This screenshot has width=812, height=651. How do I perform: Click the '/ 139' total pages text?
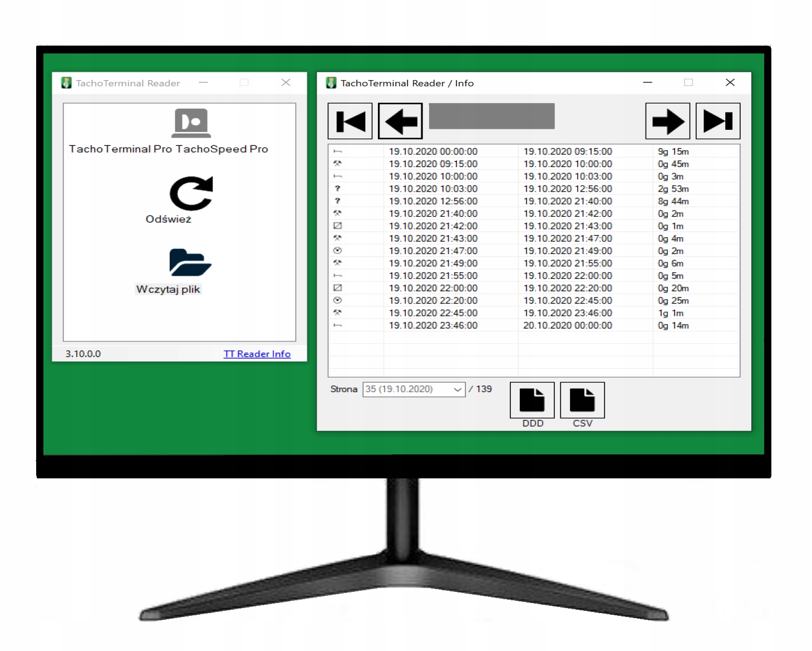tap(480, 389)
